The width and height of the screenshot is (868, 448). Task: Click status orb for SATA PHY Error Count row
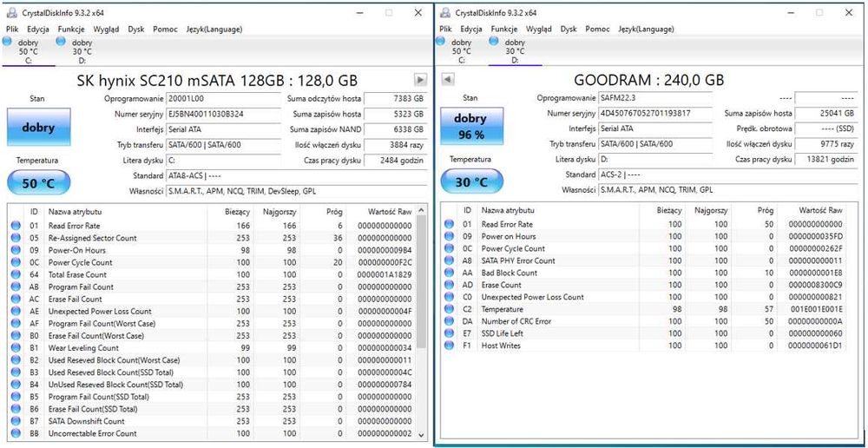[x=449, y=260]
